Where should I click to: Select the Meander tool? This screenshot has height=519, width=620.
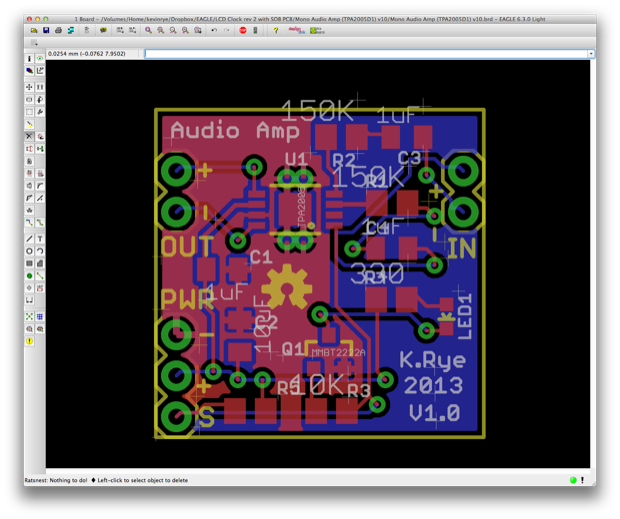[x=29, y=210]
